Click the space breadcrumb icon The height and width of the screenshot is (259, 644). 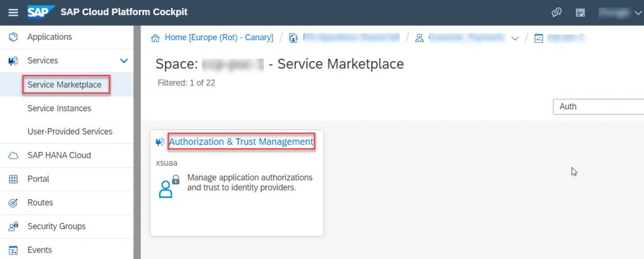coord(538,38)
